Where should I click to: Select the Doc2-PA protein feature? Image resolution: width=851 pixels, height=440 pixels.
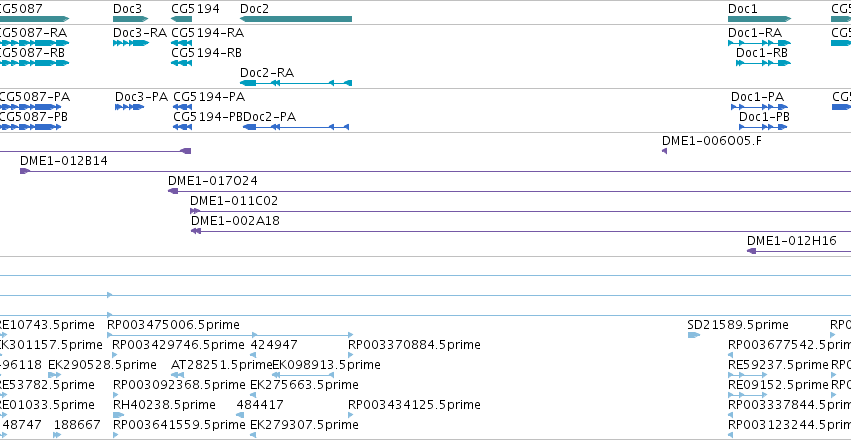(x=296, y=127)
